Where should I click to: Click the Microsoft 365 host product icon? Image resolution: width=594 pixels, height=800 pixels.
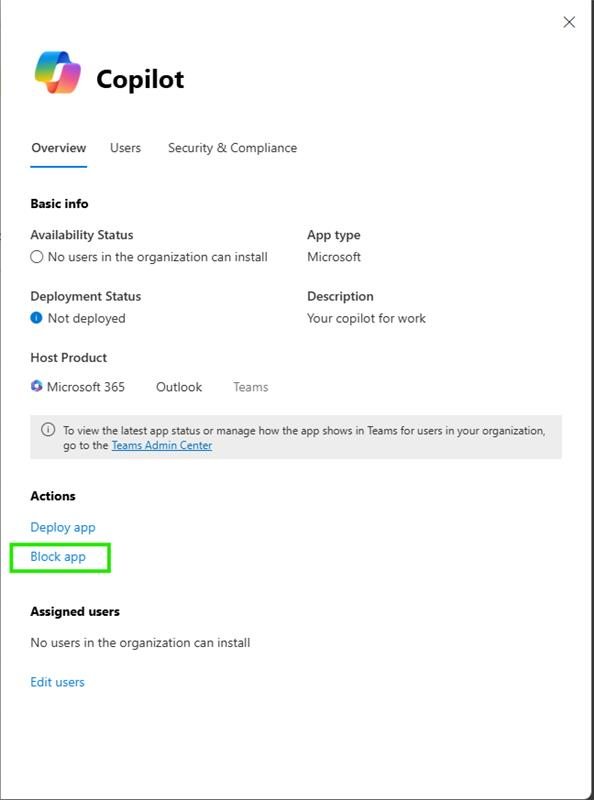click(x=36, y=386)
